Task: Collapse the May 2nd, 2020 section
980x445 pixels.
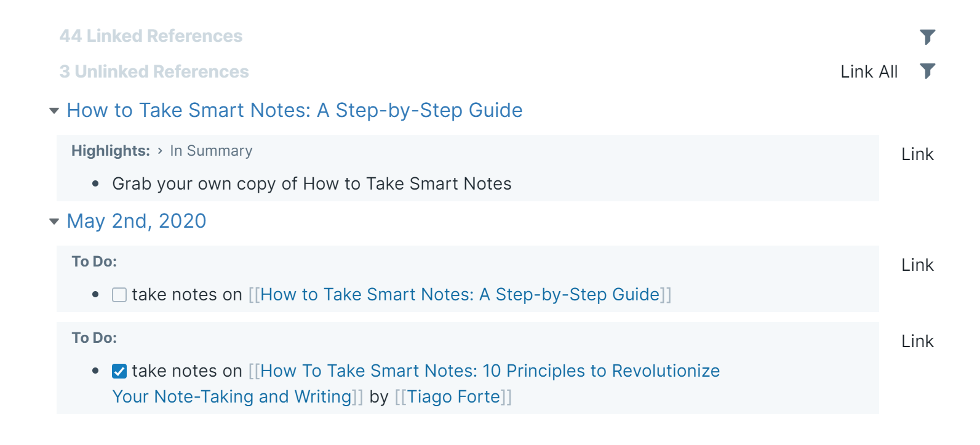Action: [x=54, y=222]
